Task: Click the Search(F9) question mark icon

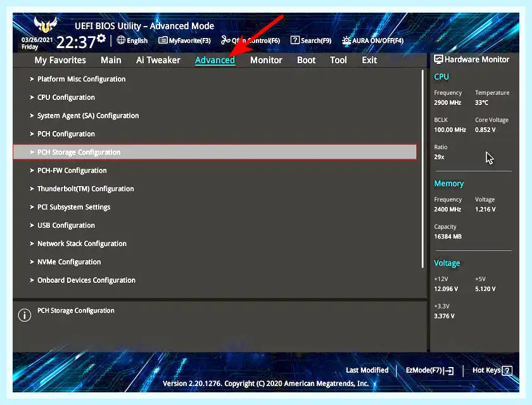Action: (295, 40)
